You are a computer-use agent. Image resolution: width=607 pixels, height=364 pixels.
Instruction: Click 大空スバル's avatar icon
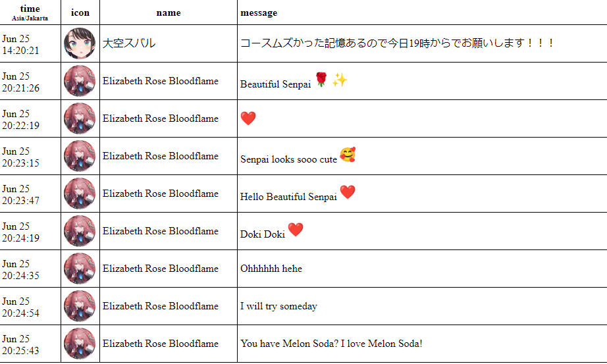pos(80,43)
